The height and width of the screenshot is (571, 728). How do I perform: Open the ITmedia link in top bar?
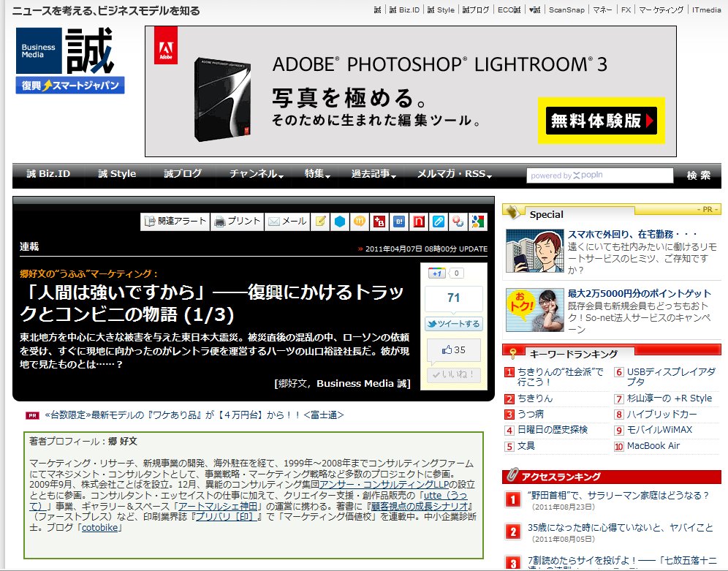706,10
